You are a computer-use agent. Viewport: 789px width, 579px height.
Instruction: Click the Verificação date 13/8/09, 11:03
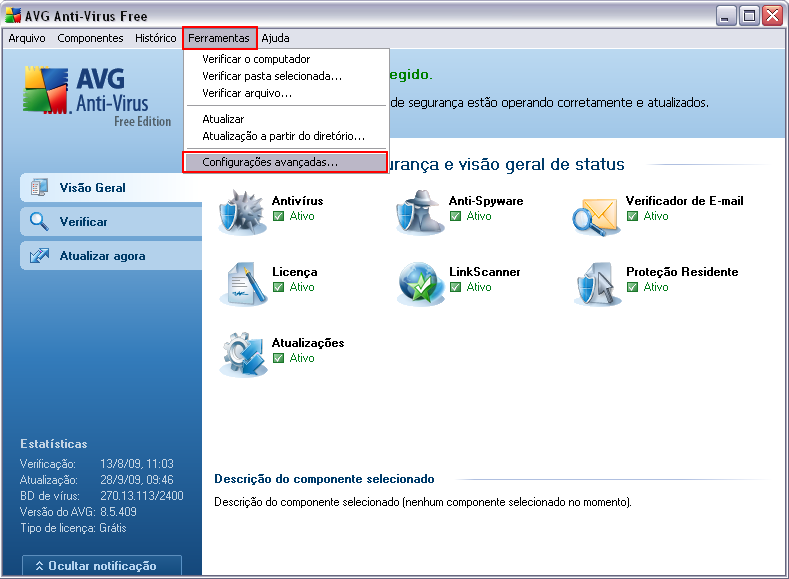tap(137, 464)
